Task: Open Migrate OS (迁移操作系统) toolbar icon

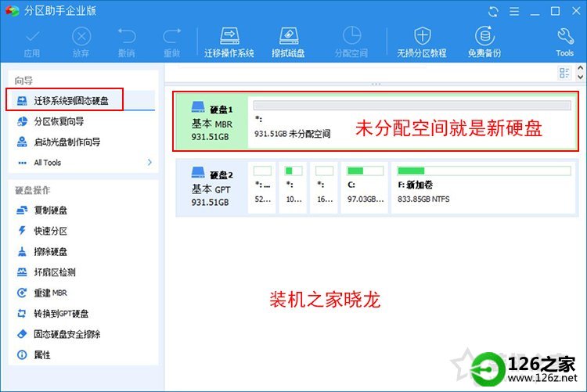Action: [x=229, y=36]
